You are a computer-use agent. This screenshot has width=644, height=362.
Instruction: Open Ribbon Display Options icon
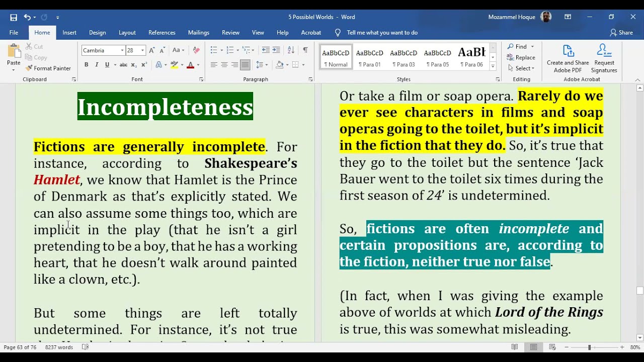[x=568, y=17]
